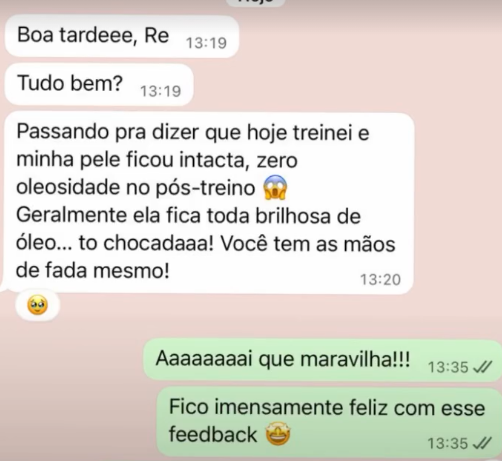Click the word 'feedback' in green bubble
The image size is (502, 461).
pos(213,434)
